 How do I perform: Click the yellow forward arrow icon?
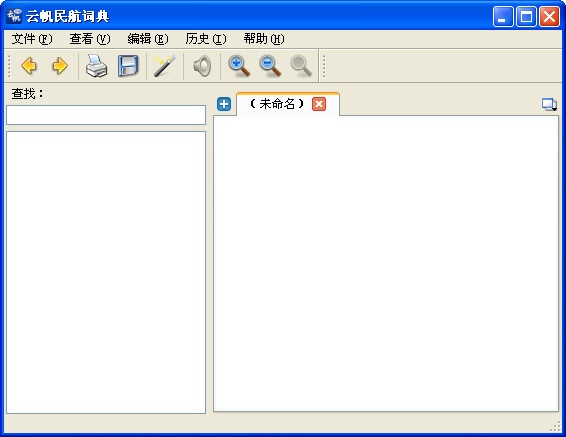click(60, 66)
